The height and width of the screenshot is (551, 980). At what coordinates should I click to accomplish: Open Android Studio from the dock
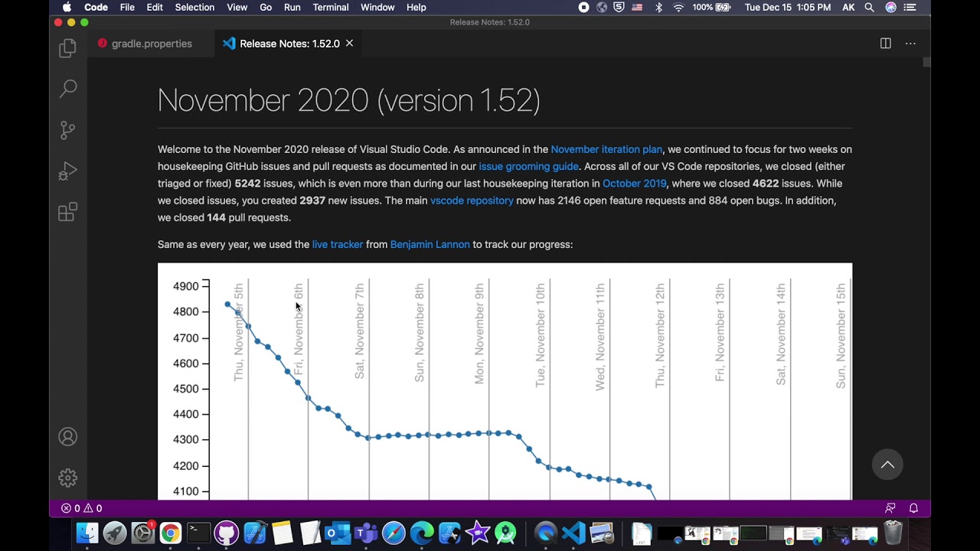click(x=505, y=533)
